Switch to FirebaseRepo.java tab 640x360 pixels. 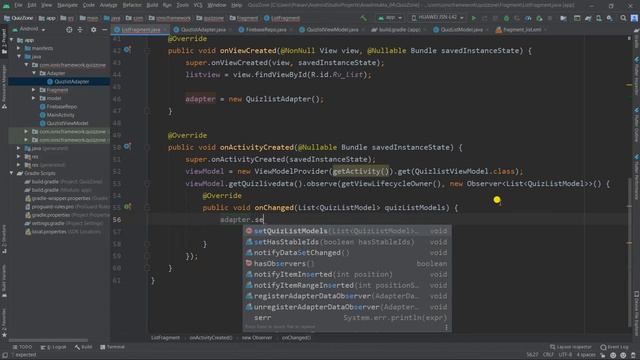click(266, 30)
